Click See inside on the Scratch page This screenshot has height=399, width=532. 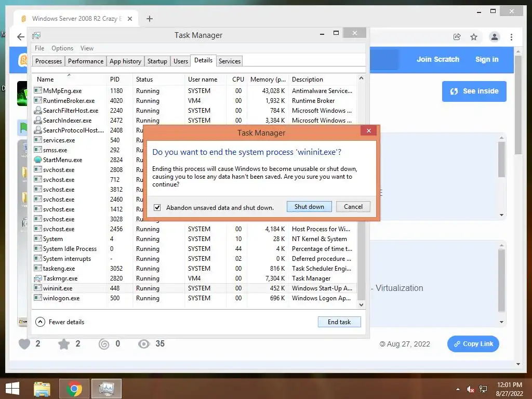[x=474, y=91]
